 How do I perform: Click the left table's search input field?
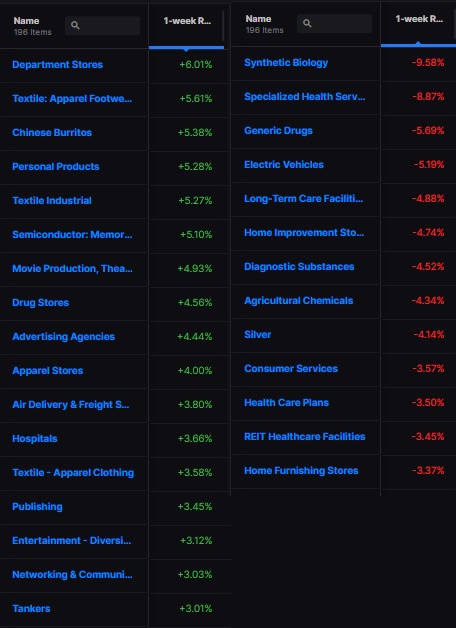click(x=102, y=26)
